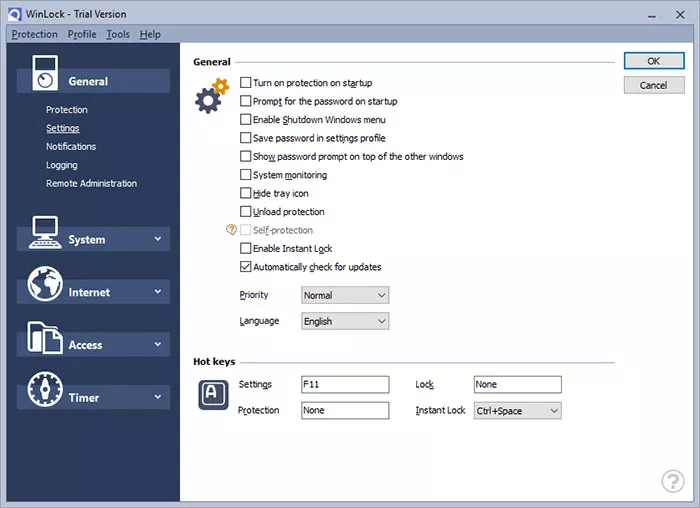Check the Unload protection box
Screen dimensions: 700x508
pyautogui.click(x=246, y=211)
